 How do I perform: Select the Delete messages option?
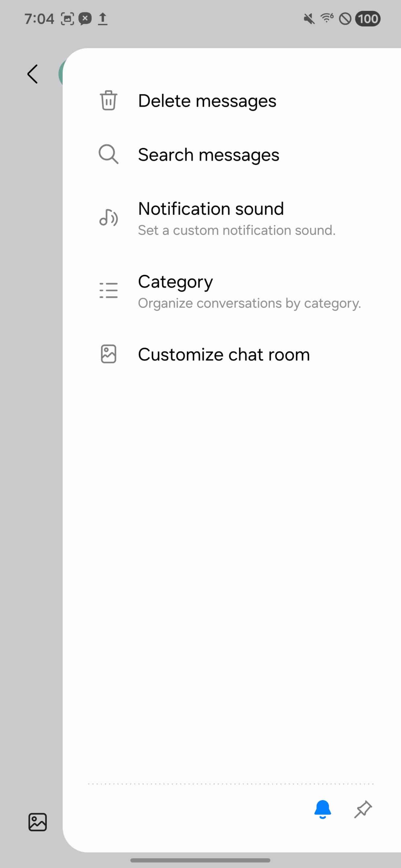[207, 101]
